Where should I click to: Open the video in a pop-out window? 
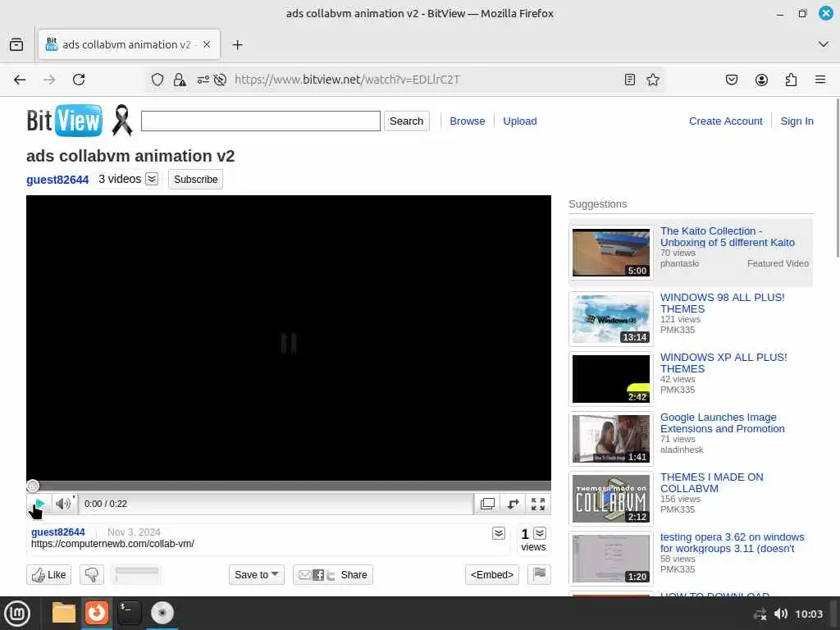coord(487,504)
